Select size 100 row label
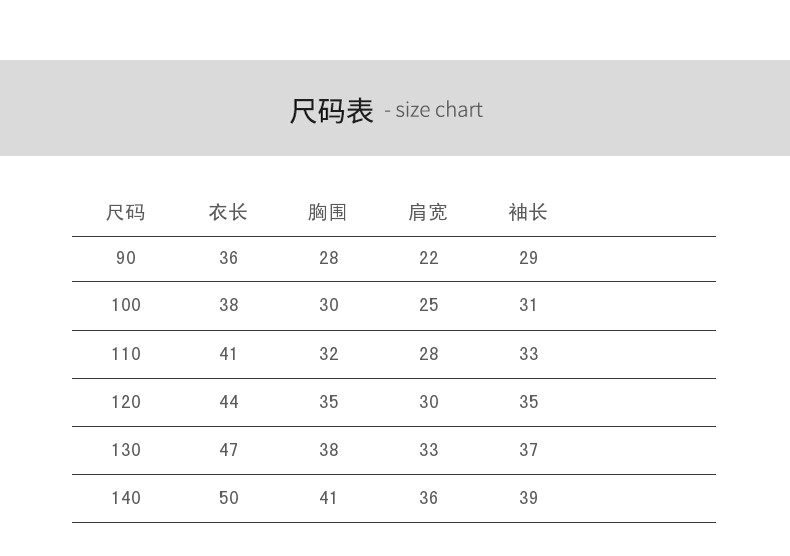Image resolution: width=790 pixels, height=556 pixels. (x=126, y=305)
